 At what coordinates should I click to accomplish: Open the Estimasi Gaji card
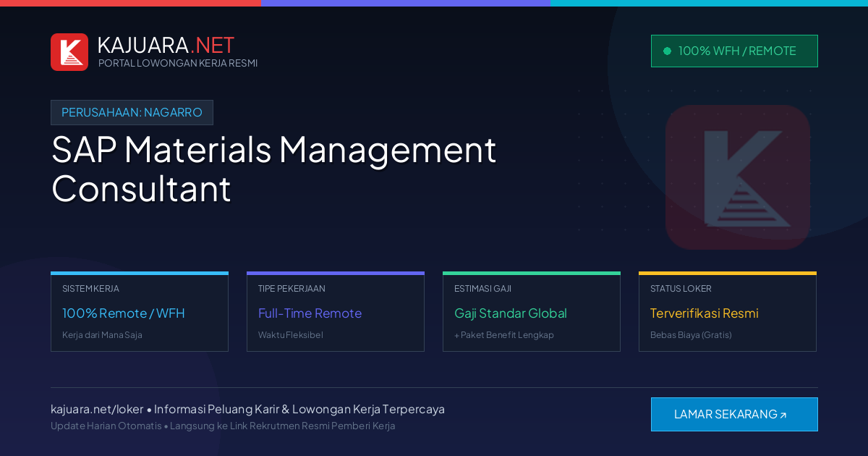click(532, 312)
